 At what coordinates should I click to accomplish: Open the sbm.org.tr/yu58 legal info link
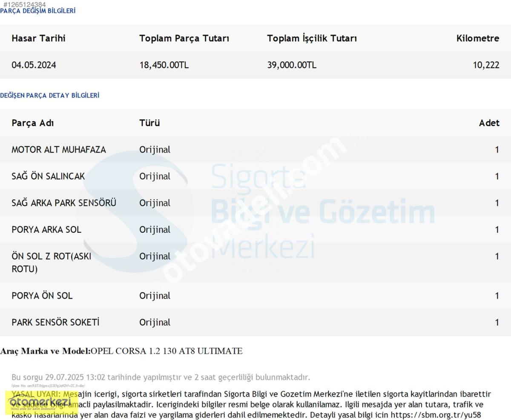[x=436, y=414]
